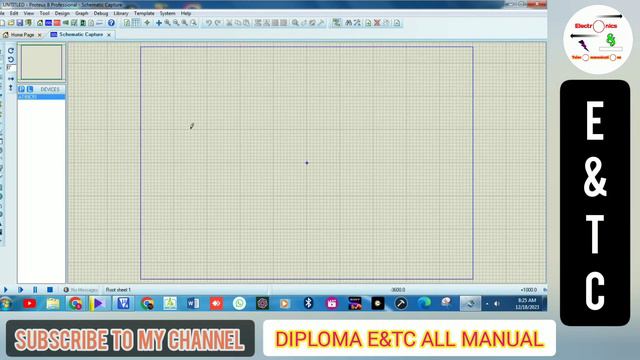Click the Redo arrow icon
Viewport: 640px width, 360px height.
point(218,23)
